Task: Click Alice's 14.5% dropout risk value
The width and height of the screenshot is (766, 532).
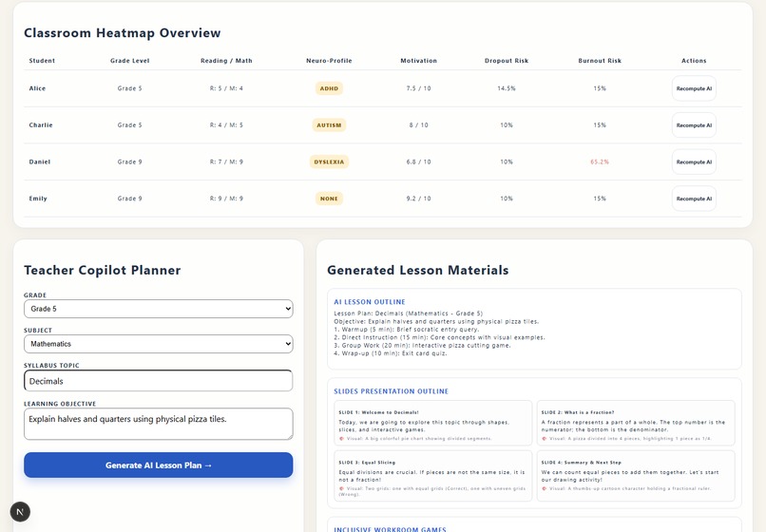Action: [507, 88]
